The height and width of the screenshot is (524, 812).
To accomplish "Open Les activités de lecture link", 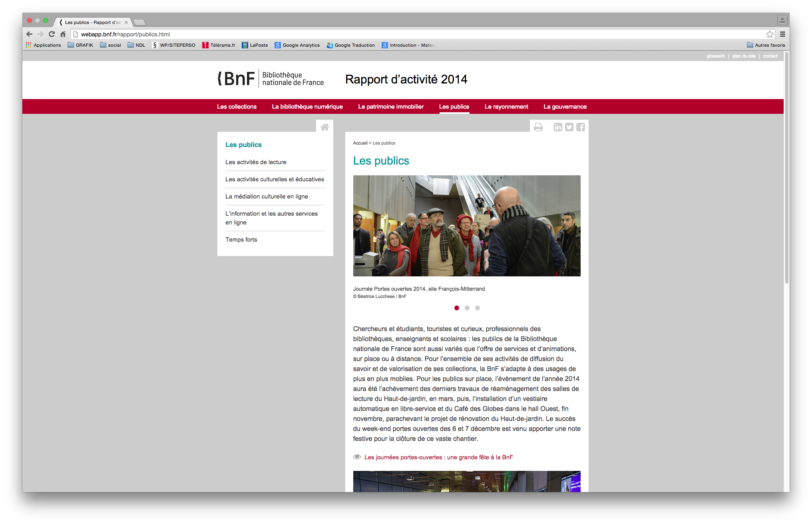I will click(256, 162).
